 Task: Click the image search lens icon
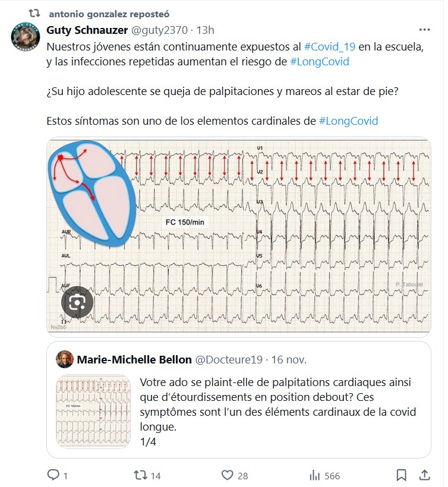(x=77, y=303)
